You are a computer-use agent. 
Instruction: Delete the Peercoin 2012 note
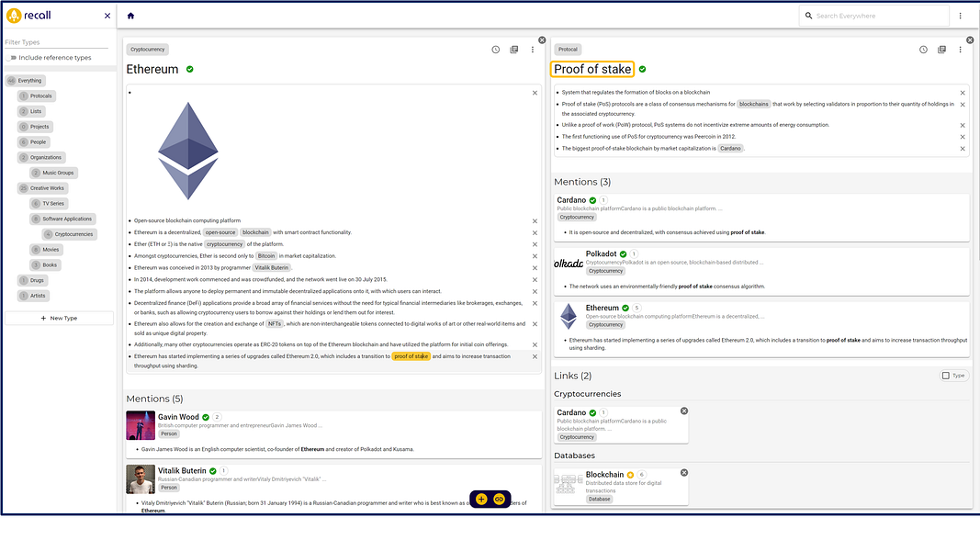(963, 137)
